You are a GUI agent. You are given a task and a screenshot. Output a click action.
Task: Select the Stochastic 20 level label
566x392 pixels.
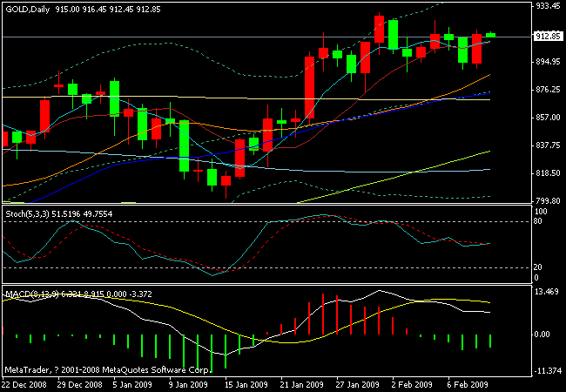pyautogui.click(x=540, y=267)
